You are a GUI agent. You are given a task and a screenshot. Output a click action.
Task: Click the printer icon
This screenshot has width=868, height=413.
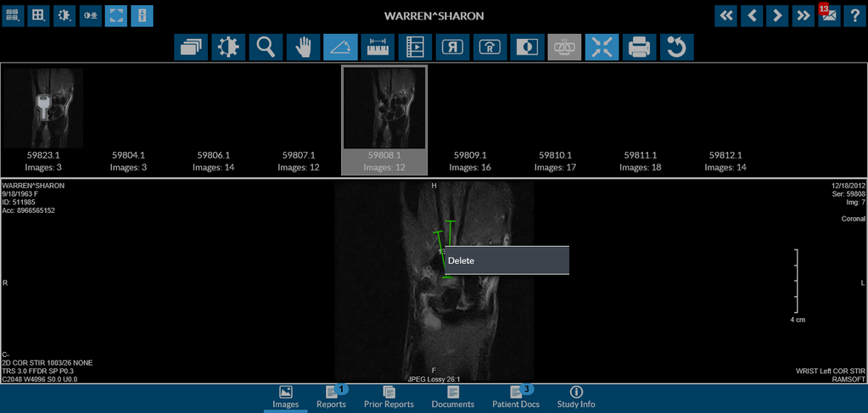coord(639,47)
